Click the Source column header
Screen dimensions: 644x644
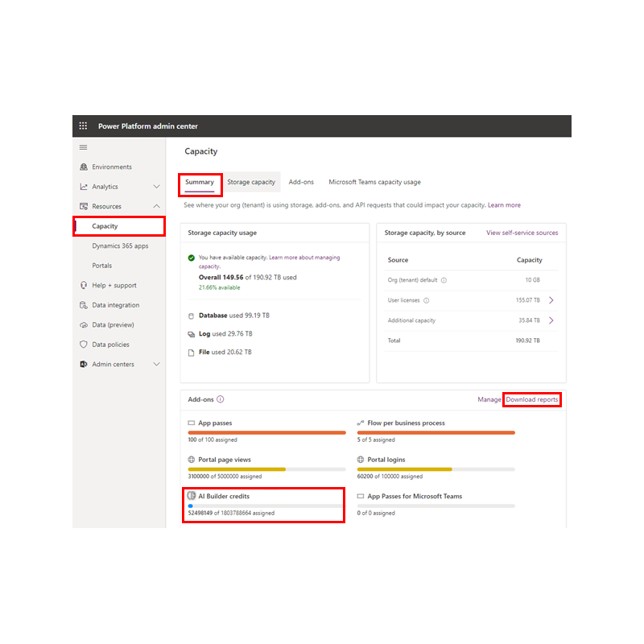398,260
